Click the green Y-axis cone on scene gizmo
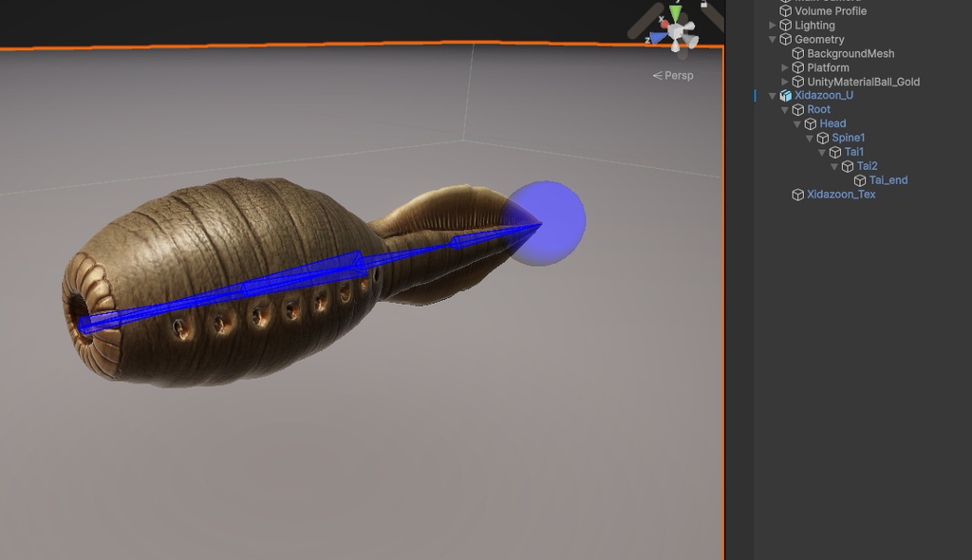 (x=676, y=13)
